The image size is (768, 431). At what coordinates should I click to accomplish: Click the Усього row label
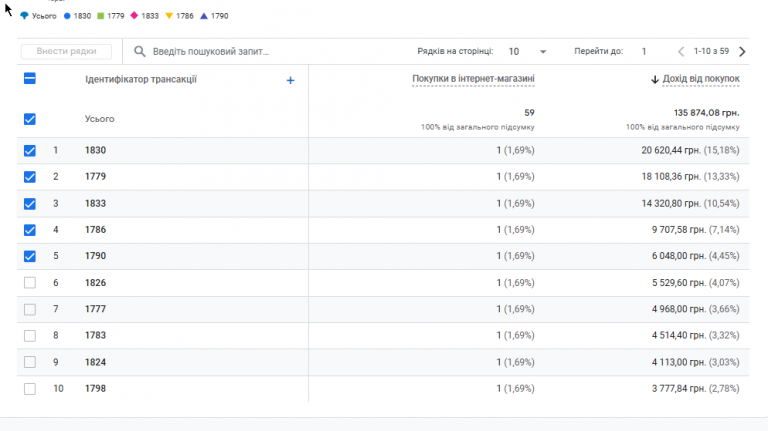pos(99,119)
